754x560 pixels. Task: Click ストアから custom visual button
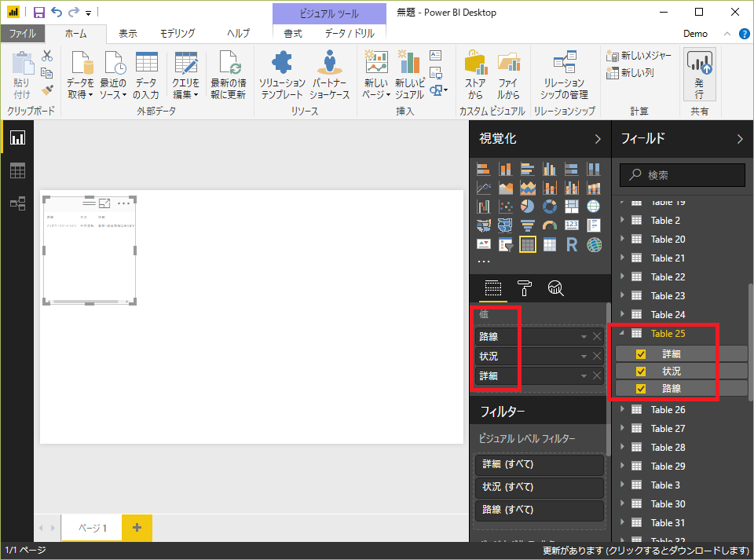click(475, 75)
